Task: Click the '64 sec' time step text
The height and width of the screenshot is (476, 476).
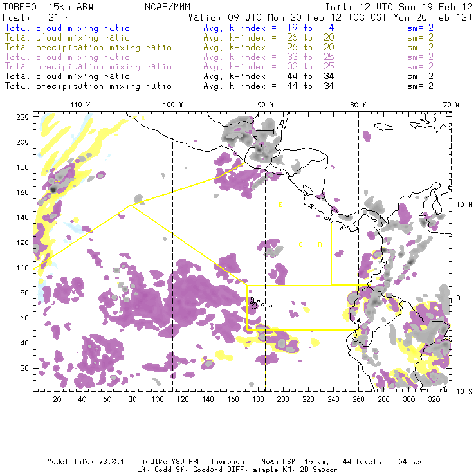Action: [411, 462]
